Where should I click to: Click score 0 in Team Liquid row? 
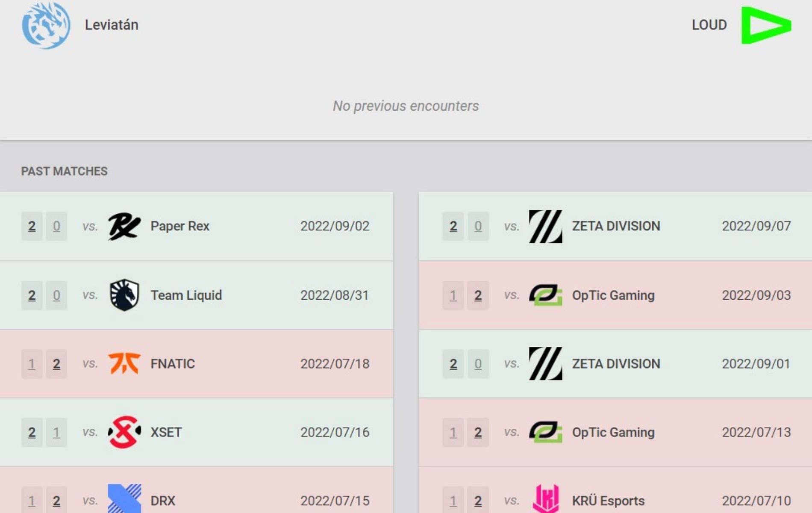coord(56,295)
